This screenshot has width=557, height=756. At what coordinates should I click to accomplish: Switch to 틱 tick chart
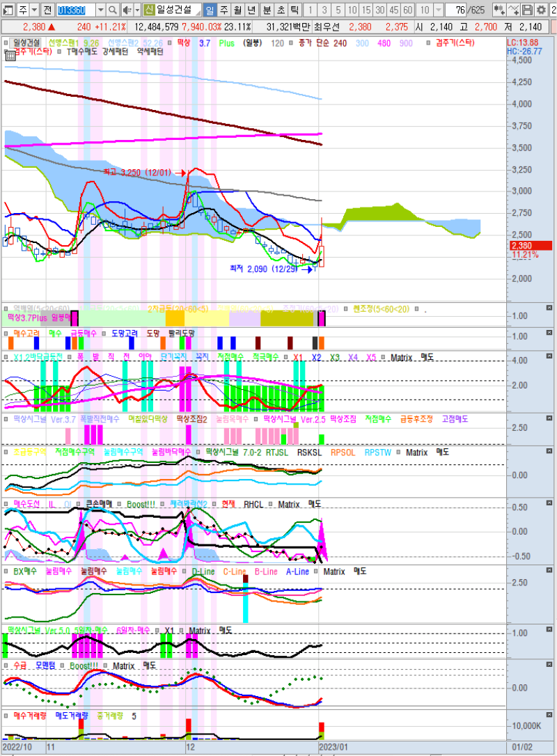(x=295, y=10)
